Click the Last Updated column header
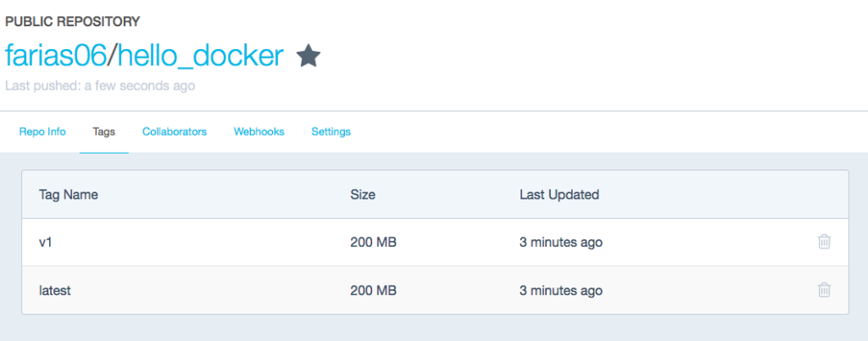Screen dimensions: 868x341 click(x=559, y=195)
